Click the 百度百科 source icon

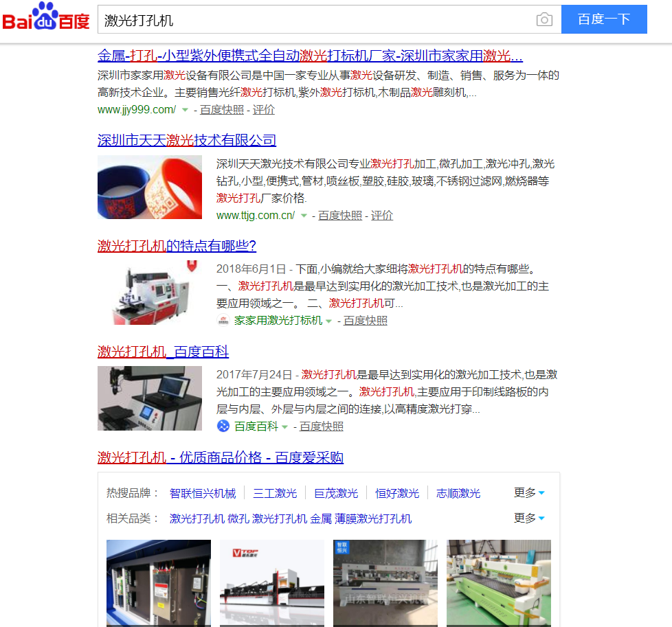223,426
